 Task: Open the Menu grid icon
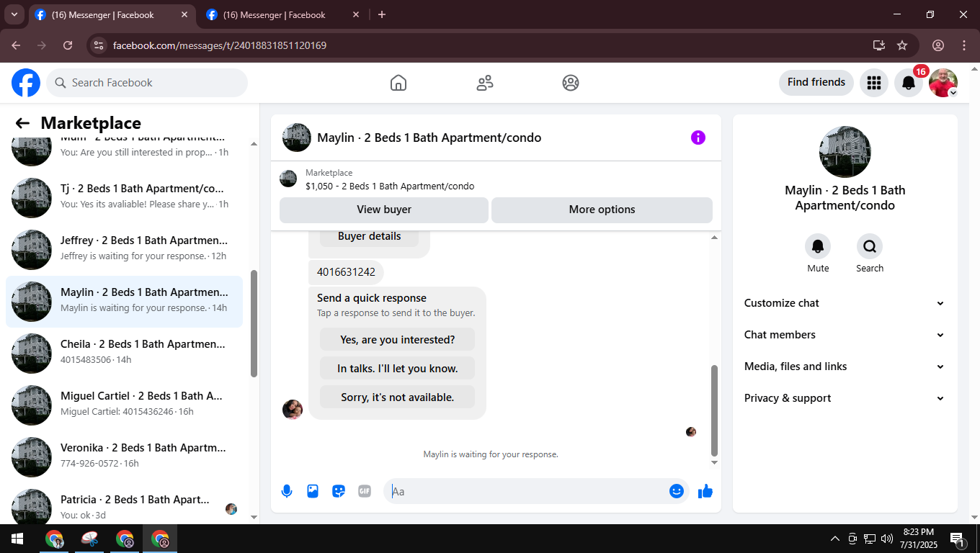(874, 83)
